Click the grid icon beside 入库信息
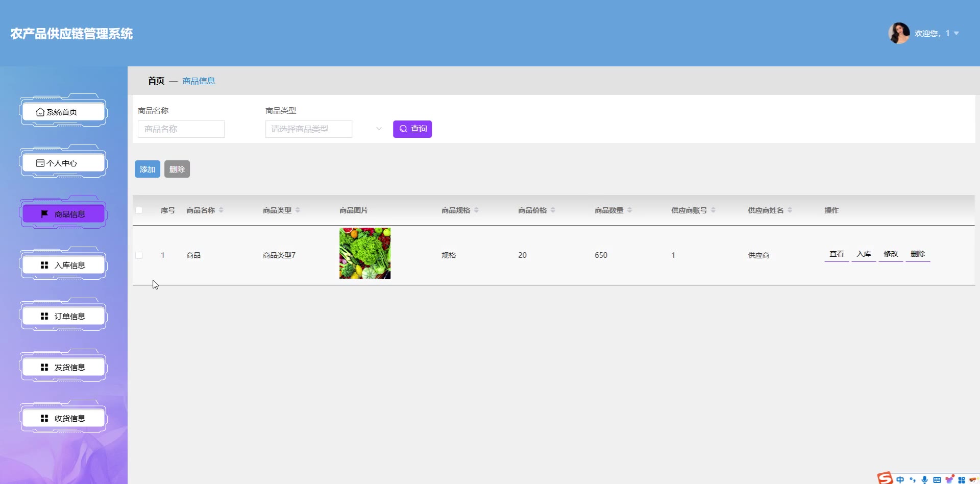This screenshot has height=484, width=980. click(44, 265)
